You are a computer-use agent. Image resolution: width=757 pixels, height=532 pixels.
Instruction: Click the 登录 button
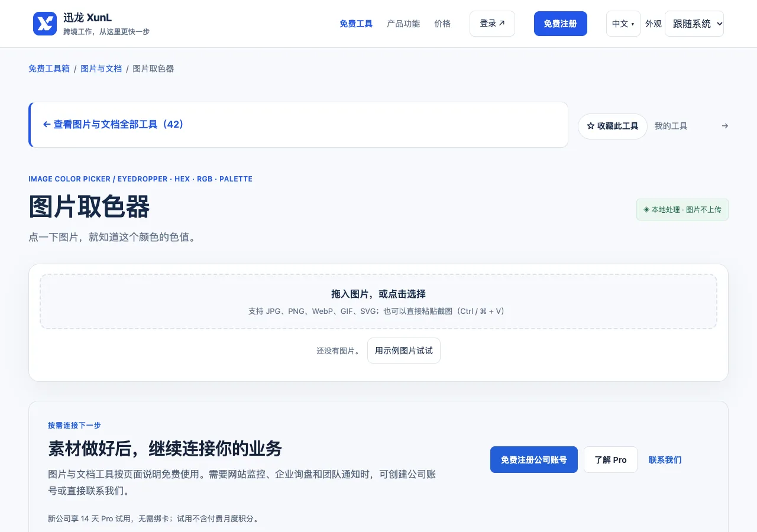click(492, 24)
